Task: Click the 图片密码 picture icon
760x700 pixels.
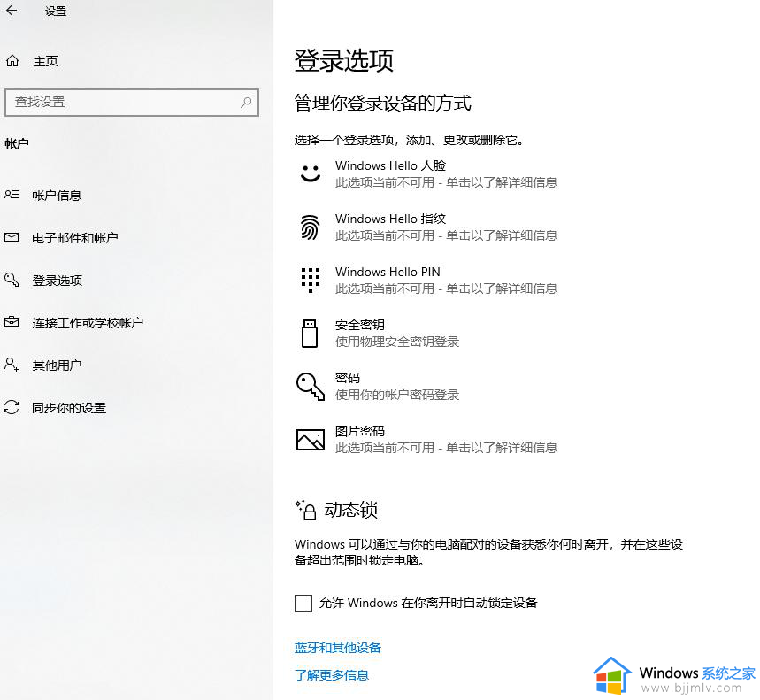Action: pyautogui.click(x=311, y=439)
